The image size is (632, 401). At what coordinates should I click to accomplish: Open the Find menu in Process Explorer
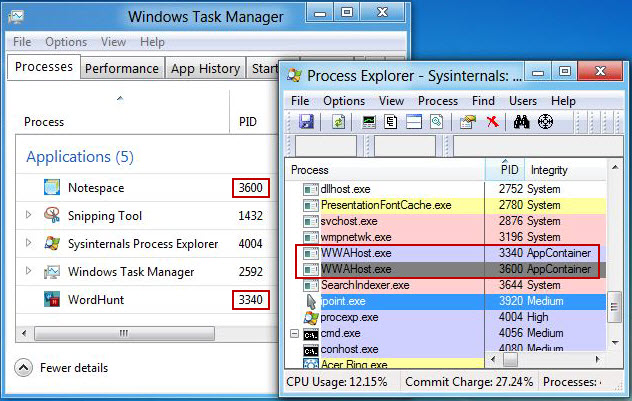[483, 101]
